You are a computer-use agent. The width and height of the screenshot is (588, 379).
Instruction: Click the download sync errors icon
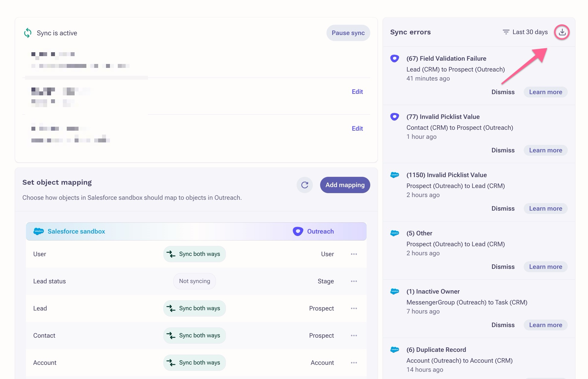point(562,32)
